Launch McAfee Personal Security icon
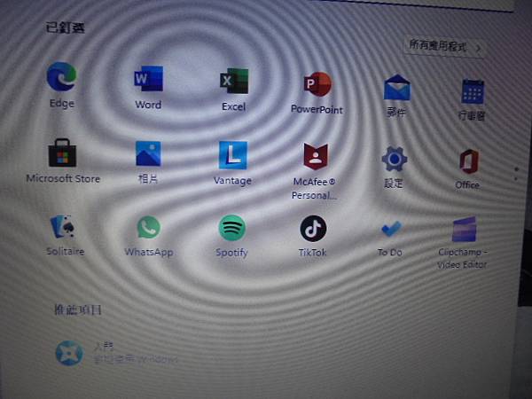The width and height of the screenshot is (532, 399). point(316,156)
